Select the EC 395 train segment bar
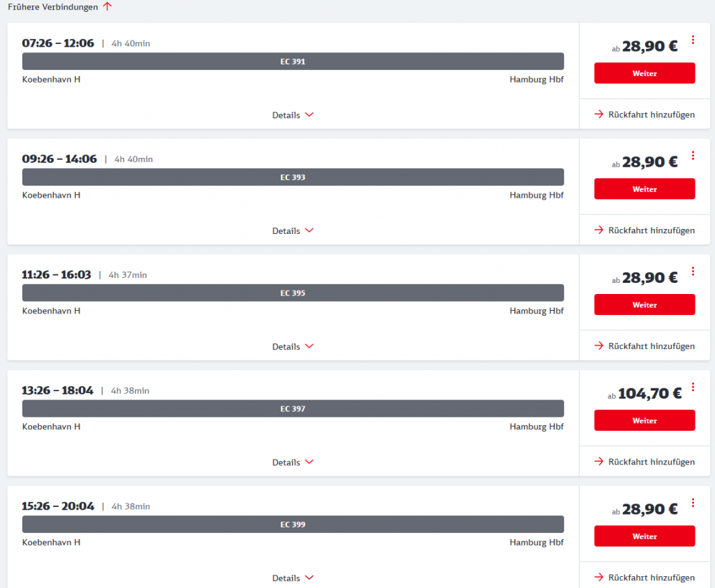This screenshot has height=588, width=715. (x=293, y=293)
